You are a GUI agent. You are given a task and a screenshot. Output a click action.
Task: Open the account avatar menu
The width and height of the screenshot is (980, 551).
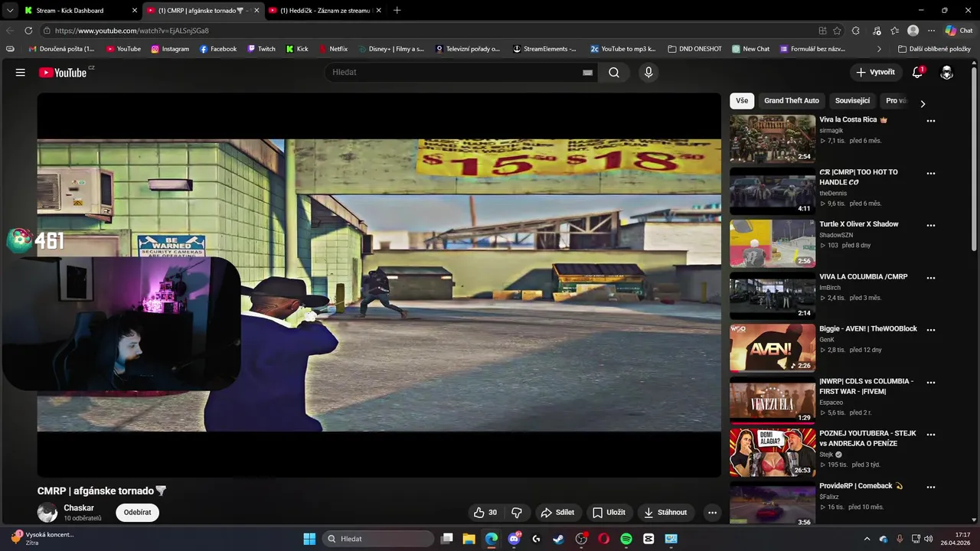click(946, 72)
